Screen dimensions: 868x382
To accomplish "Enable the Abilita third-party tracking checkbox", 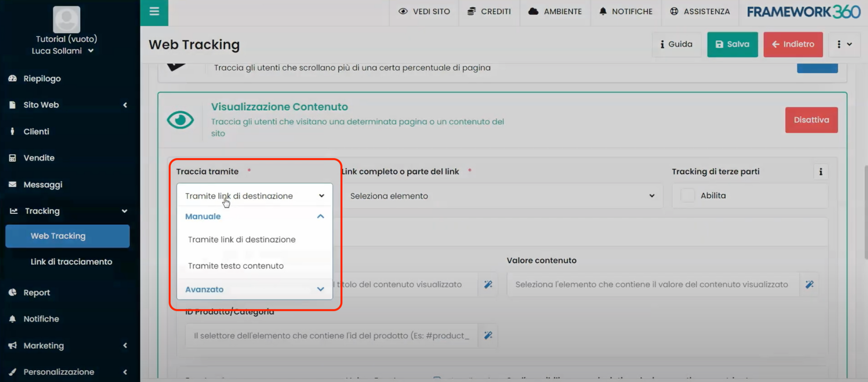I will (x=688, y=196).
